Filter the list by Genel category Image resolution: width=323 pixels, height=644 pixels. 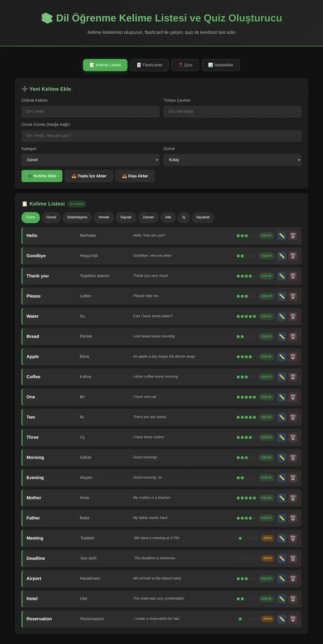pyautogui.click(x=51, y=217)
